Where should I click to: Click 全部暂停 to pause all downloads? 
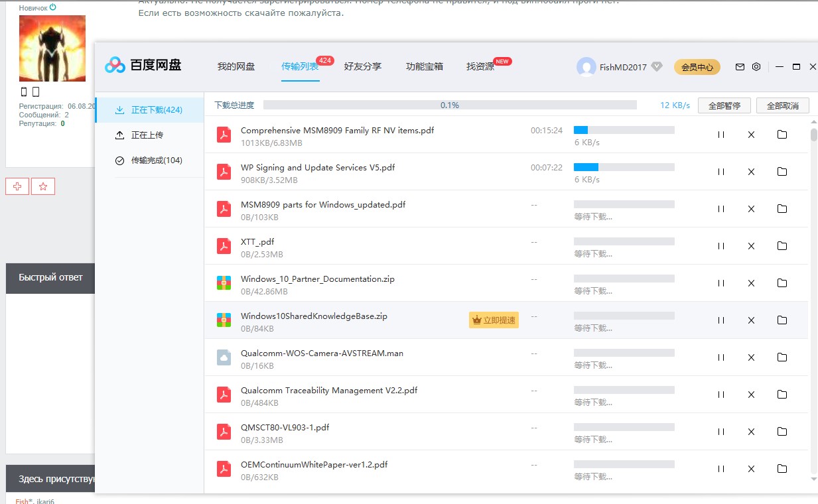724,105
